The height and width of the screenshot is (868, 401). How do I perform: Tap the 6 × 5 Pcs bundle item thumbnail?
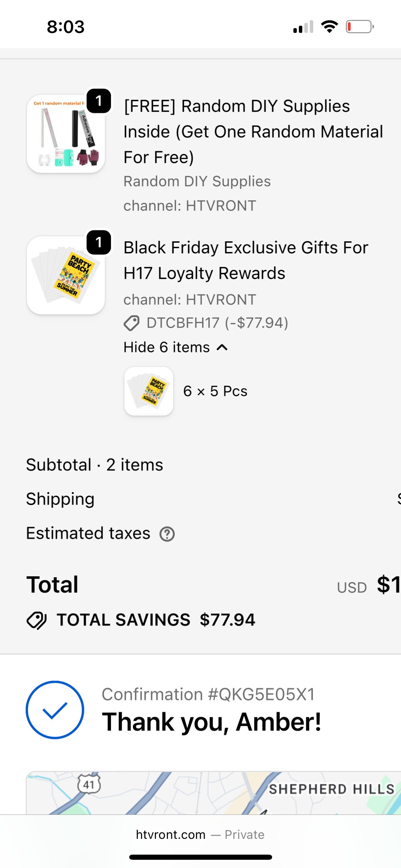(149, 391)
